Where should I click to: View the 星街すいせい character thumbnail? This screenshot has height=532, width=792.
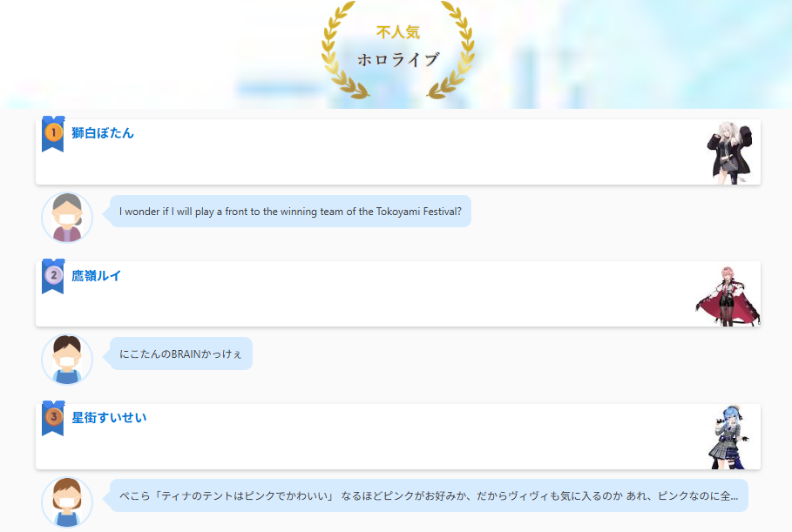click(x=730, y=437)
